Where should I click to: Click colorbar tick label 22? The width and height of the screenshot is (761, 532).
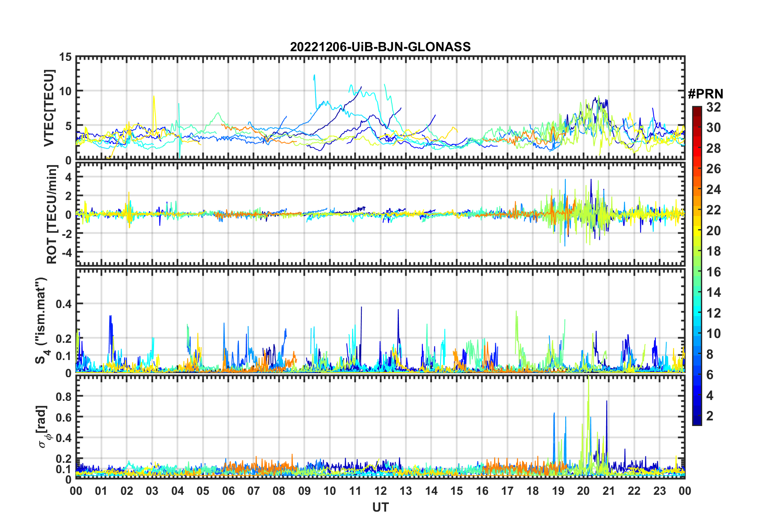coord(713,210)
